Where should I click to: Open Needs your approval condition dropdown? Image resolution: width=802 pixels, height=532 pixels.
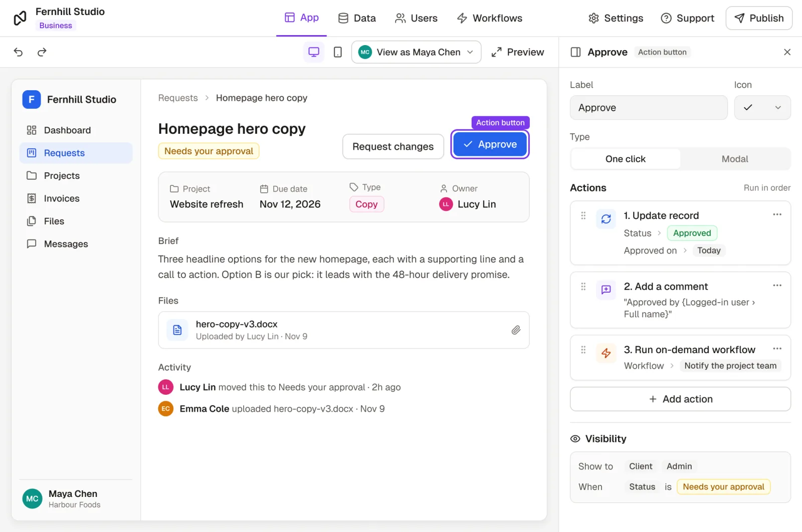click(x=723, y=487)
